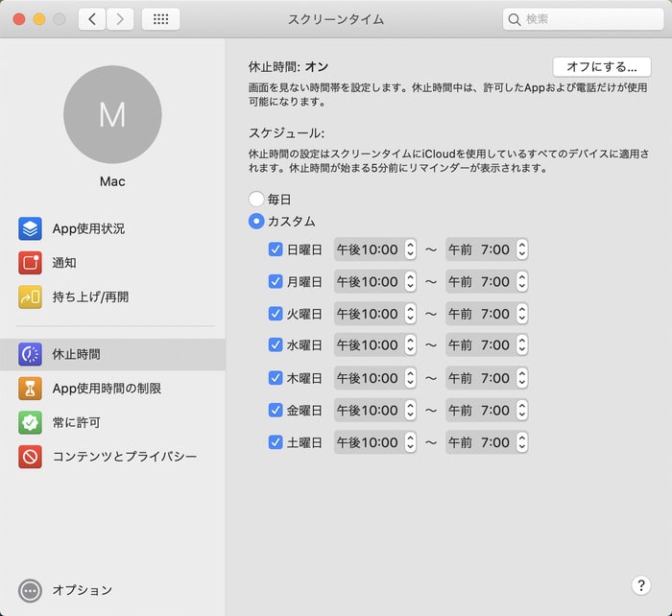Click the purple 休止時間 downtime icon
672x616 pixels.
click(30, 354)
